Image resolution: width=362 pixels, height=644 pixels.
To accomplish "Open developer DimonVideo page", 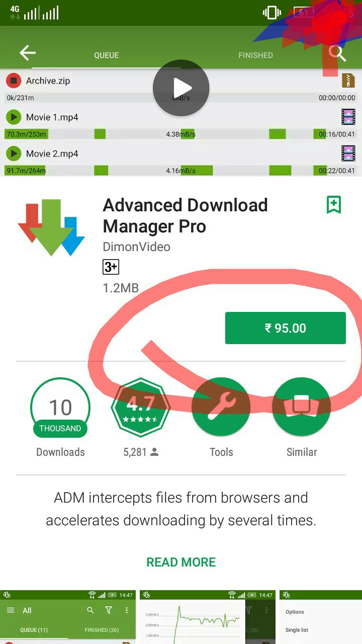I will [137, 247].
